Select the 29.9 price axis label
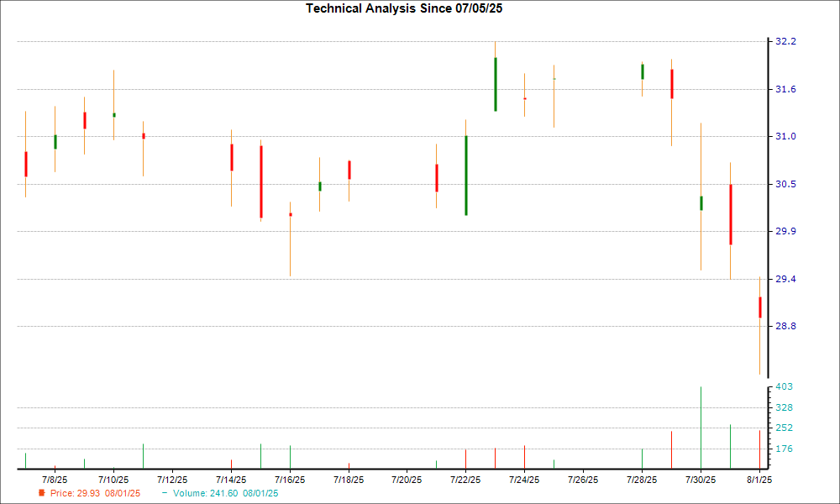840x504 pixels. pos(786,231)
